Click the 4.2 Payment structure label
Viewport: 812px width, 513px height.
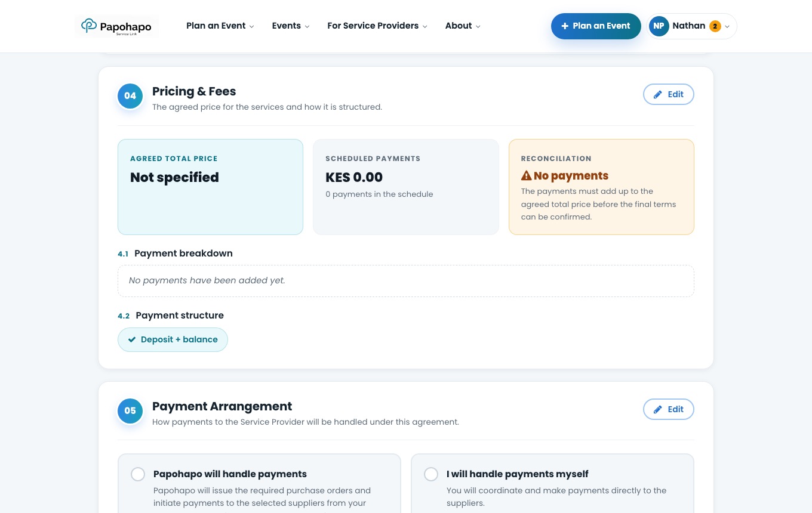coord(171,316)
